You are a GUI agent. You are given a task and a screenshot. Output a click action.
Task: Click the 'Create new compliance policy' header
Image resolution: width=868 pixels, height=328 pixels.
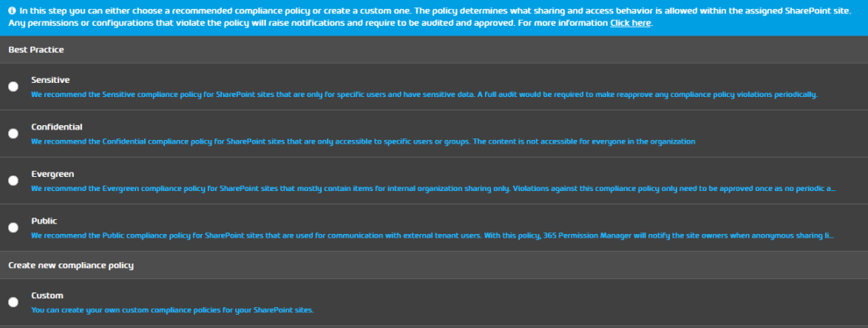click(70, 264)
